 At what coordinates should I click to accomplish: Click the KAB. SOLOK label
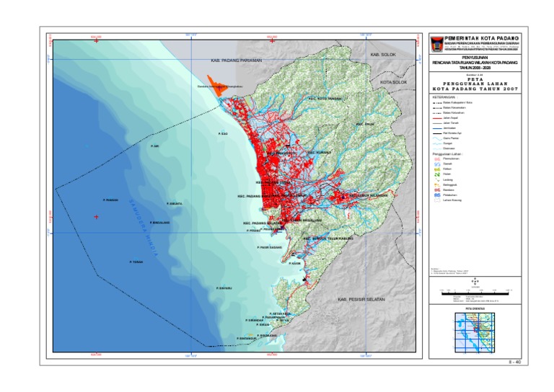pyautogui.click(x=383, y=55)
